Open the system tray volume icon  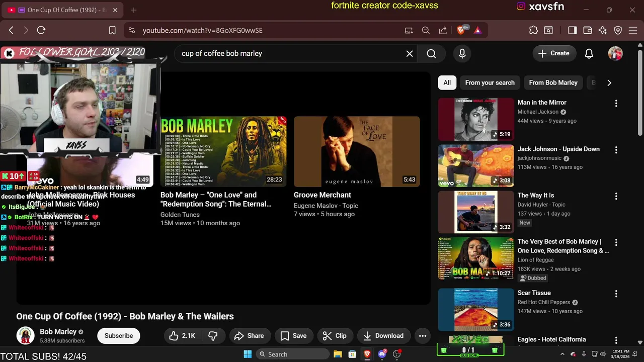pos(602,354)
